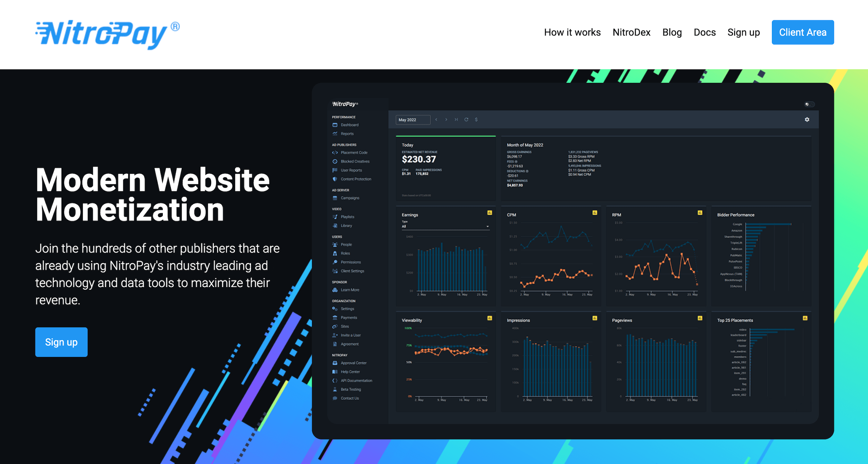Screen dimensions: 868x464
Task: Toggle Earnings chart expand button
Action: tap(487, 213)
